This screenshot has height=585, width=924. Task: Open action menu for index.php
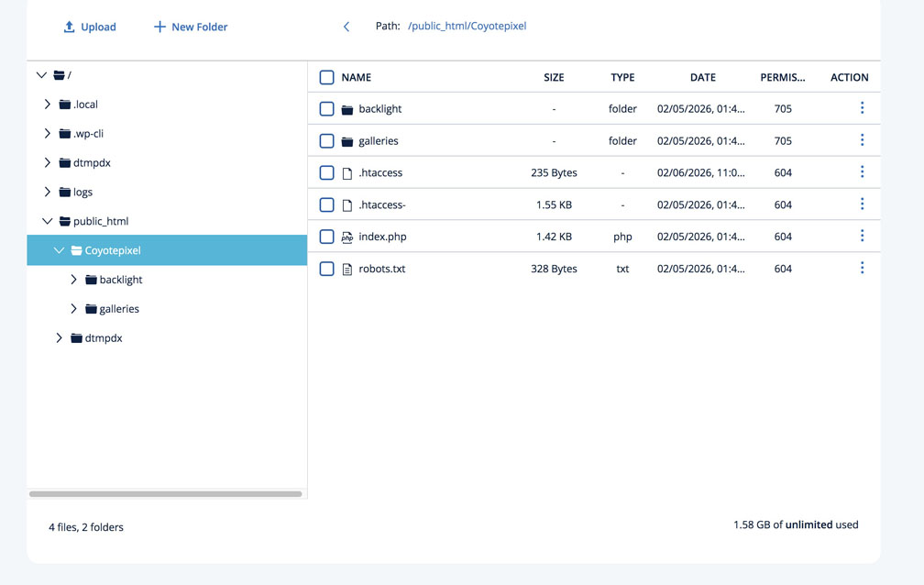(862, 237)
